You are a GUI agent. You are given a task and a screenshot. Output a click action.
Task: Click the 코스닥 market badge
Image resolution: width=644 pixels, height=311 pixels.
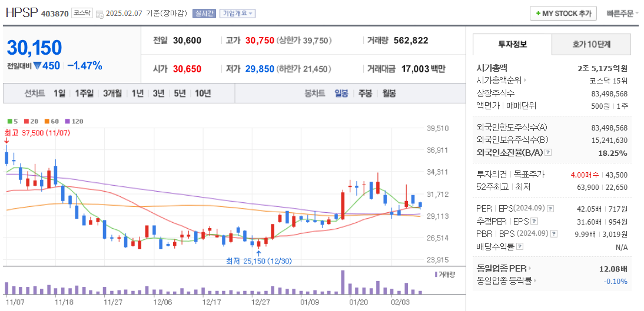(x=82, y=13)
